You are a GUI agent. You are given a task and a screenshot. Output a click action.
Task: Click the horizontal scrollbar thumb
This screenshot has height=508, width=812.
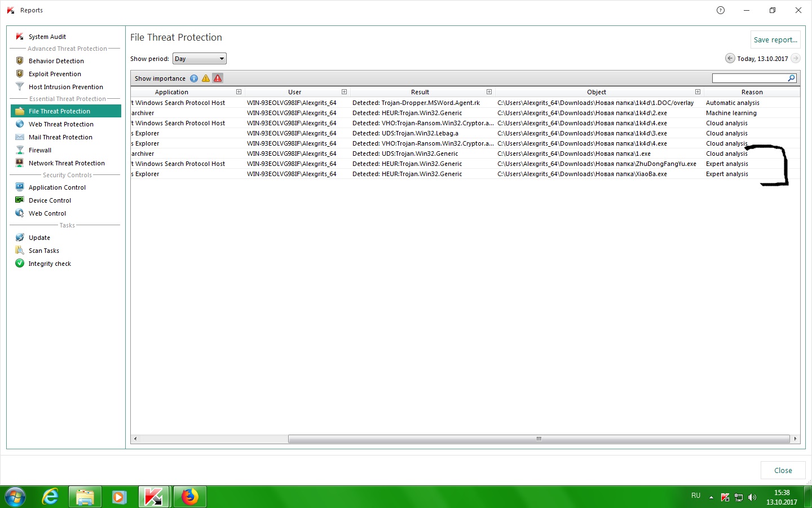pos(539,439)
